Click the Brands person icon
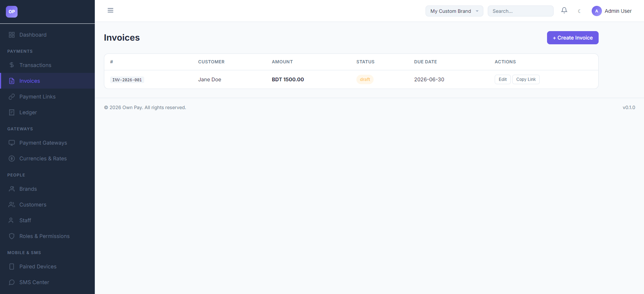The width and height of the screenshot is (644, 294). coord(12,189)
